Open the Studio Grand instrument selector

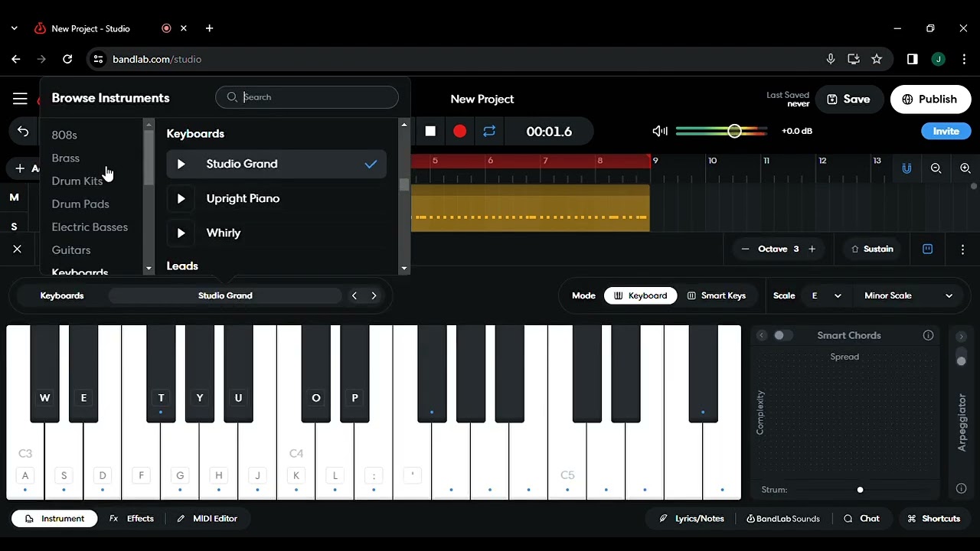click(225, 295)
